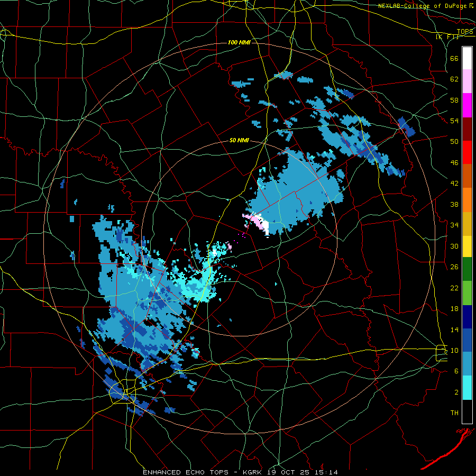Click the legend label "30"
476x476 pixels.
tap(454, 246)
